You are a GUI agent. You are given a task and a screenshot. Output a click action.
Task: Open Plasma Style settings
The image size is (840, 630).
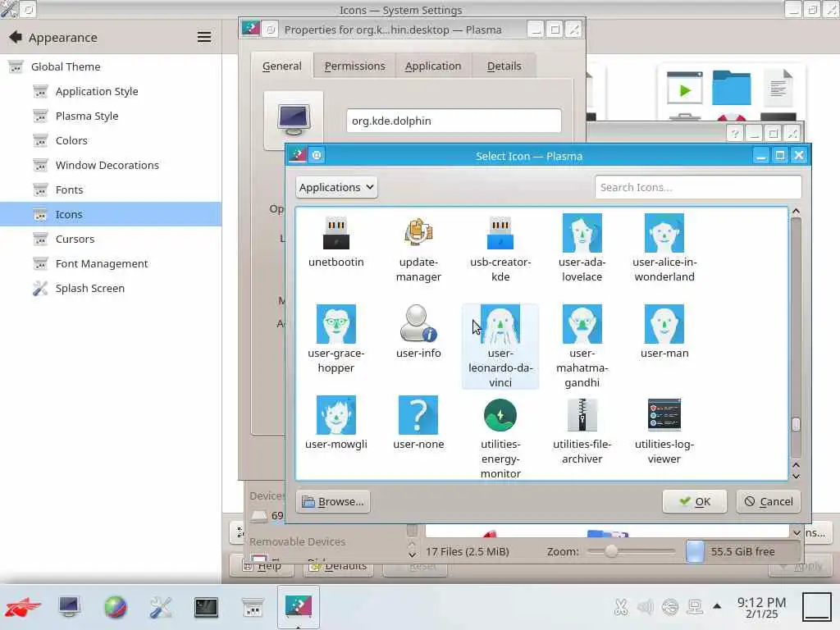tap(111, 116)
